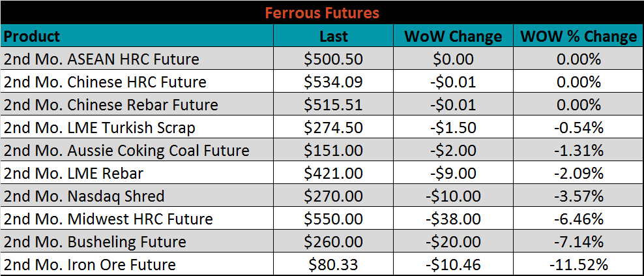This screenshot has width=644, height=276.
Task: Select the Ferrous Futures title cell
Action: 322,12
